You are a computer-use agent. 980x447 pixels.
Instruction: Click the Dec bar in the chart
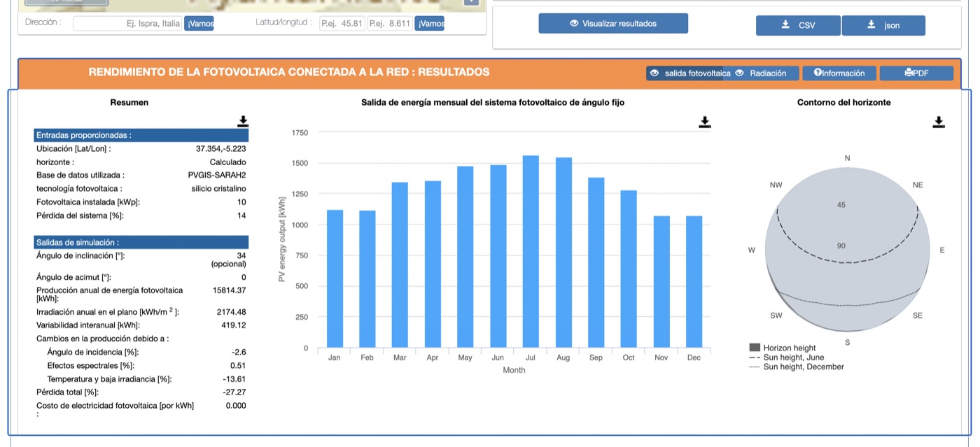[694, 282]
